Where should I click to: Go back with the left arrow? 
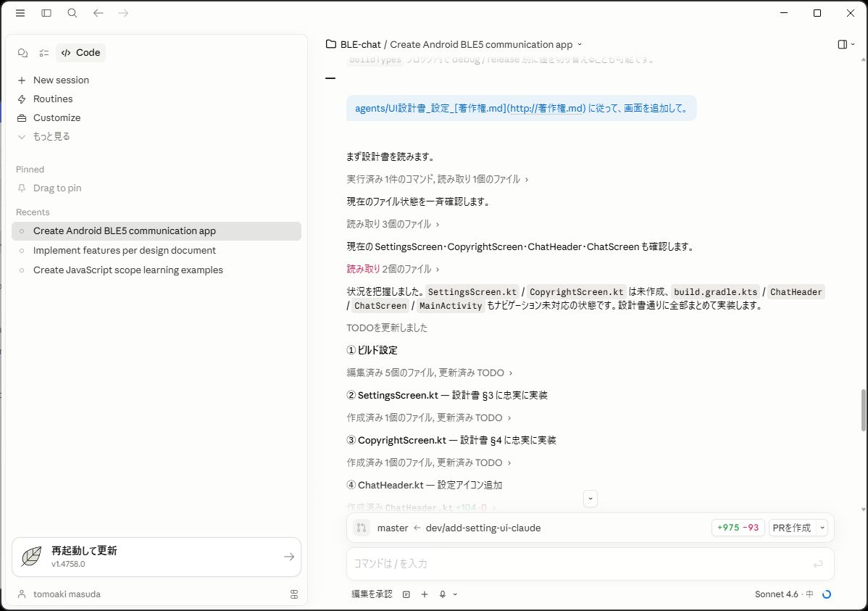(x=99, y=13)
